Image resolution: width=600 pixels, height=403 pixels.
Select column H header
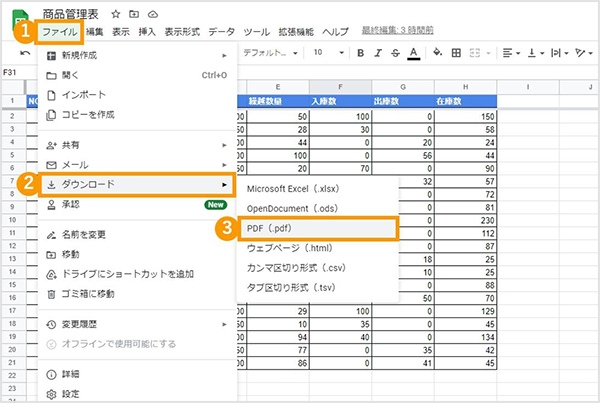(465, 87)
